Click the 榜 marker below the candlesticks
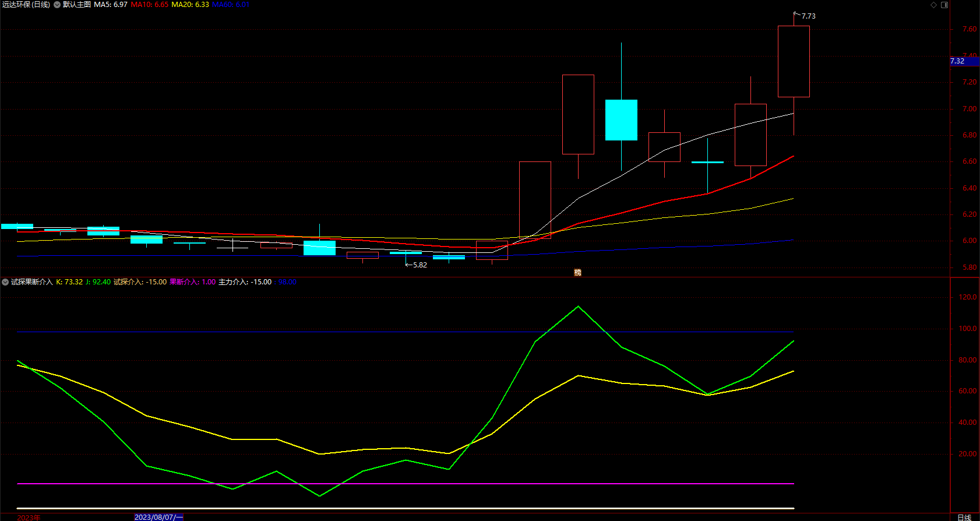 pyautogui.click(x=577, y=272)
